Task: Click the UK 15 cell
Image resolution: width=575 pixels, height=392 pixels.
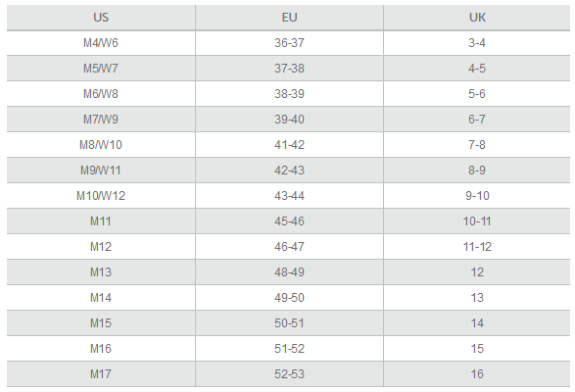Action: (477, 349)
